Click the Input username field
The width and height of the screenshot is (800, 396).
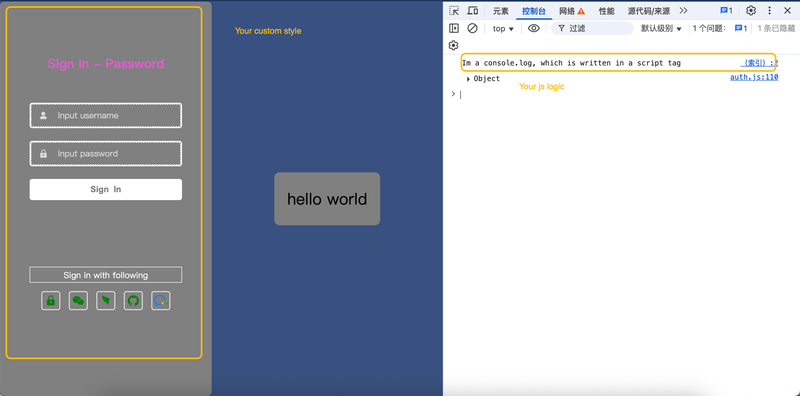[x=106, y=115]
